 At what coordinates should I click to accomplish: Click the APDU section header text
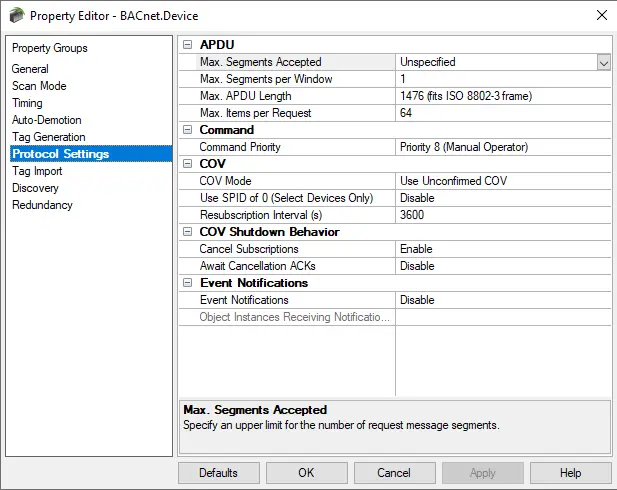(217, 45)
